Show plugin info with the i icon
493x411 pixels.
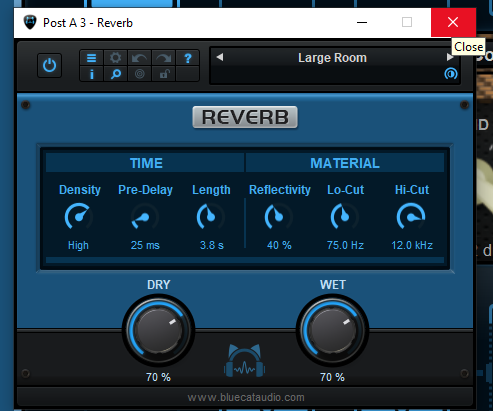point(92,74)
